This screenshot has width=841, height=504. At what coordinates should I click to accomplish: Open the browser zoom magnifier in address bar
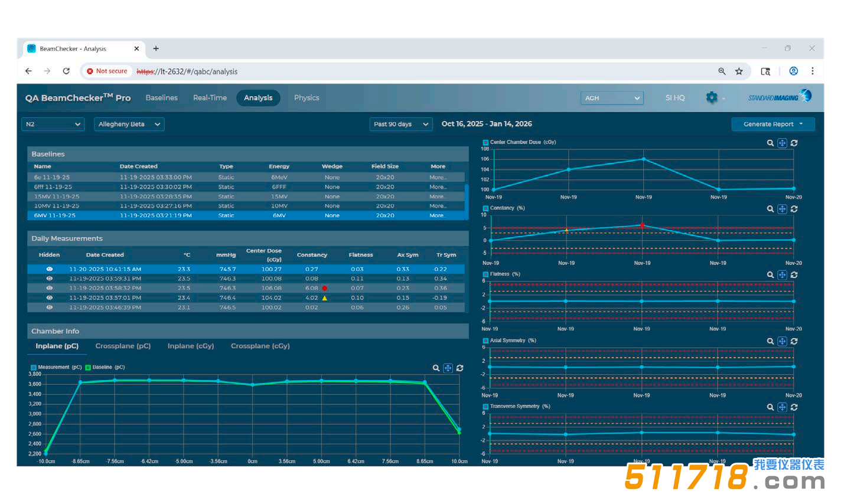click(722, 71)
